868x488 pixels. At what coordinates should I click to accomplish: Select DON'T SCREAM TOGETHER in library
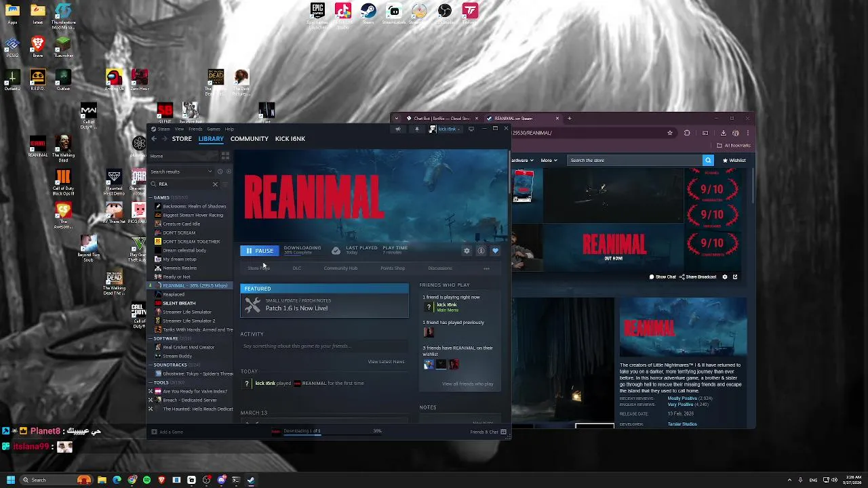191,241
